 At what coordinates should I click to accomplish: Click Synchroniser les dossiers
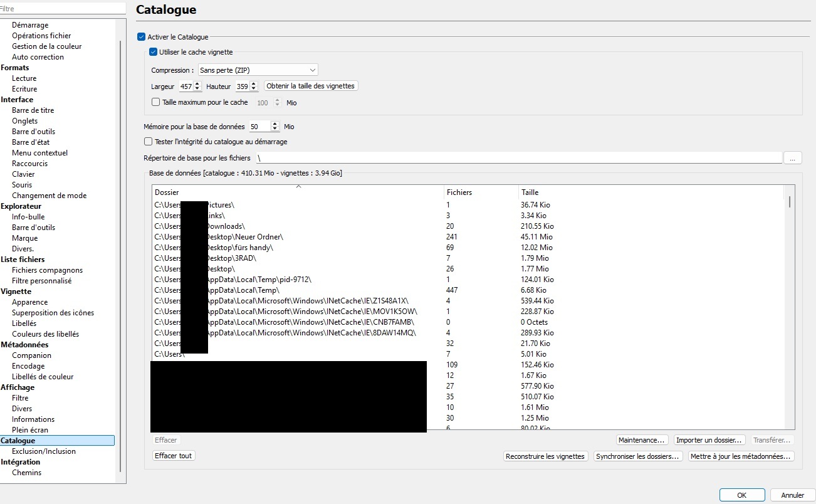(x=638, y=456)
